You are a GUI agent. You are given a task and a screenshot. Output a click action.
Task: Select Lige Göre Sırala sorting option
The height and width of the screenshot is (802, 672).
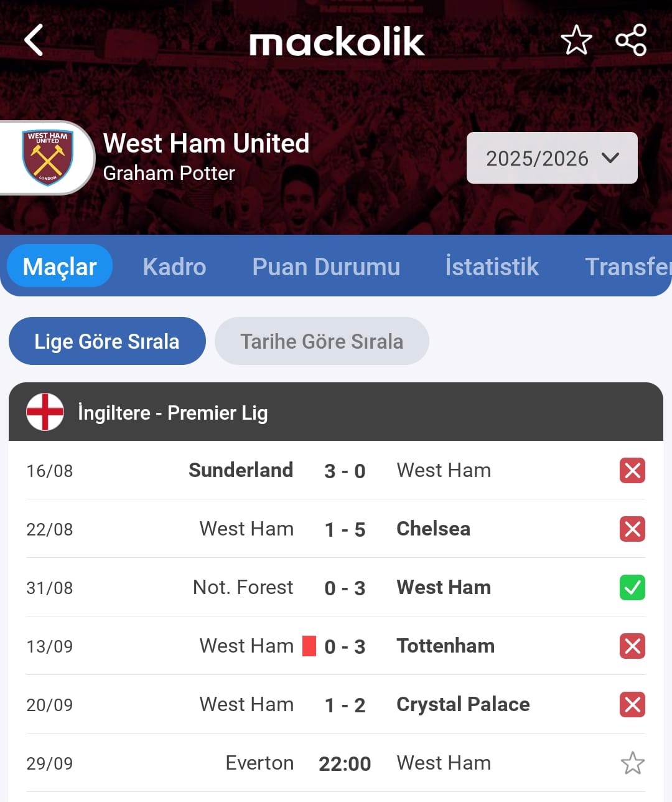(x=107, y=341)
